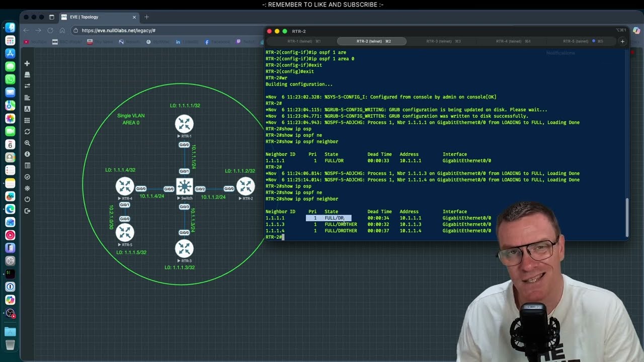Open the YouTube bookmark in bookmarks bar
The width and height of the screenshot is (644, 362).
(36, 42)
